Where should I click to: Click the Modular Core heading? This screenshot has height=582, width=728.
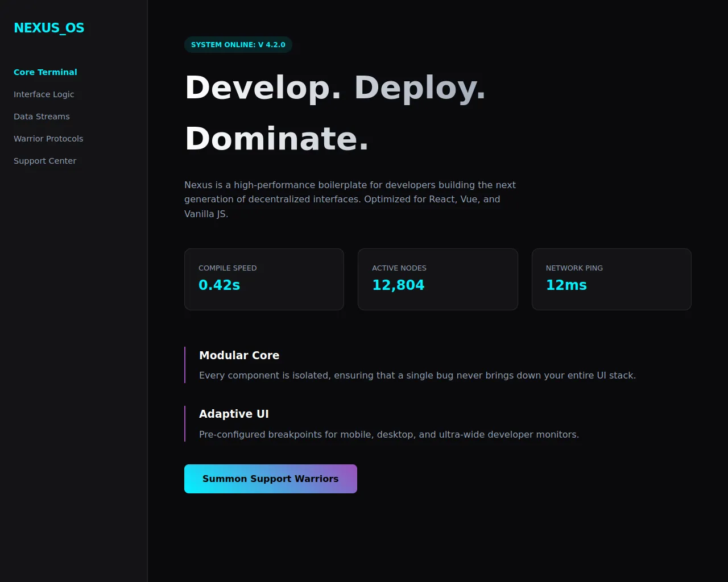coord(239,355)
